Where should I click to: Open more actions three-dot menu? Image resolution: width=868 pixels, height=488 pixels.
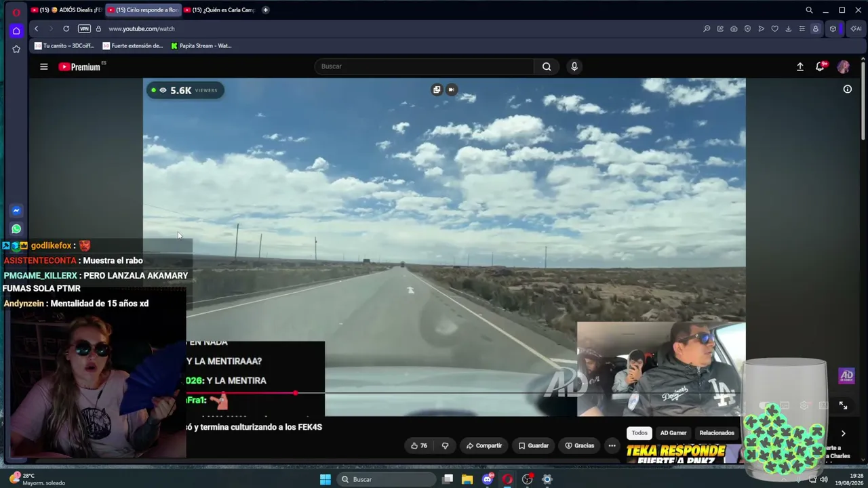tap(612, 445)
